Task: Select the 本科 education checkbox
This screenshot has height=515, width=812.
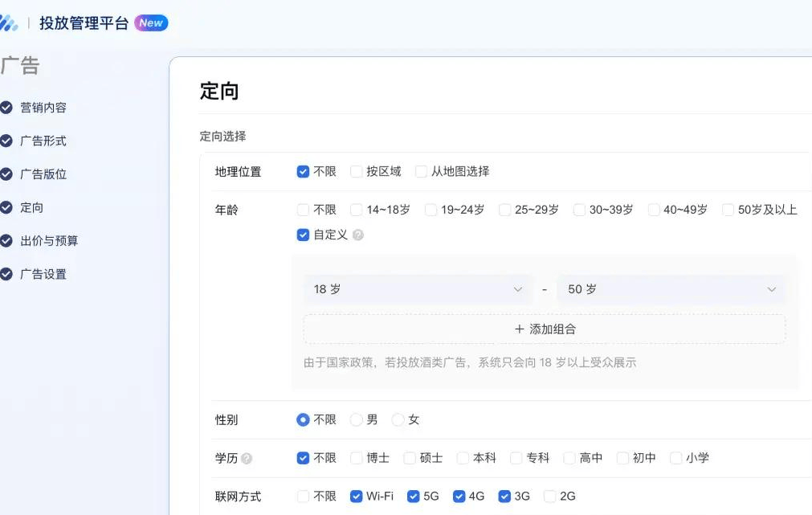Action: coord(463,459)
